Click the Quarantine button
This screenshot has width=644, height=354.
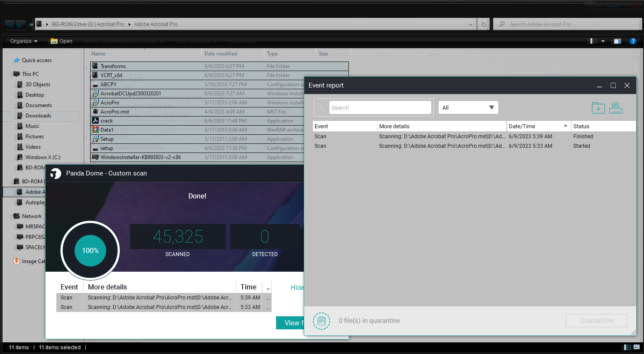point(597,321)
